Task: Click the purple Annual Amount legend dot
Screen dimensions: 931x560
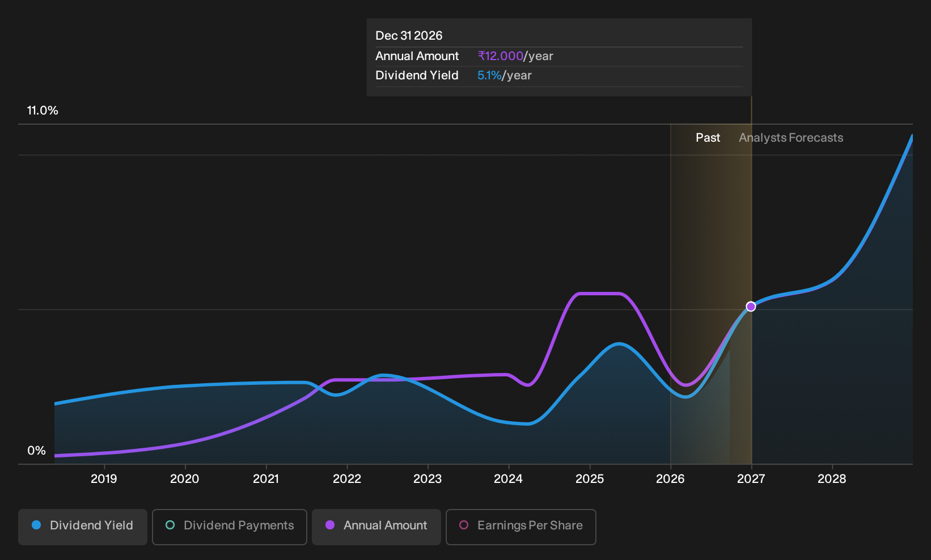Action: [x=330, y=525]
